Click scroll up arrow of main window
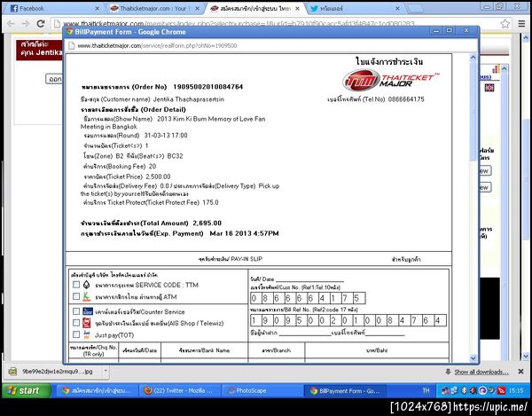The width and height of the screenshot is (532, 416). pos(526,37)
